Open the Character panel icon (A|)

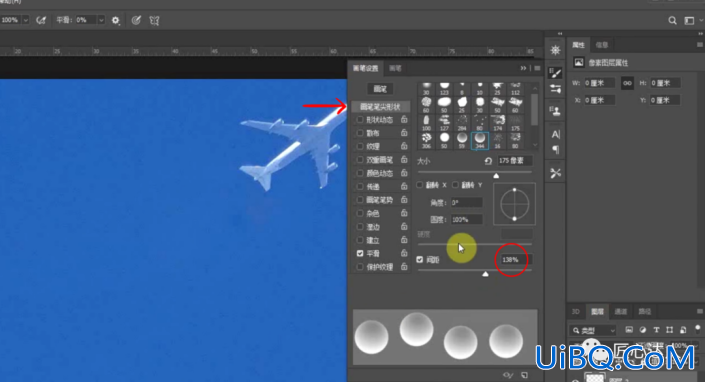coord(556,134)
